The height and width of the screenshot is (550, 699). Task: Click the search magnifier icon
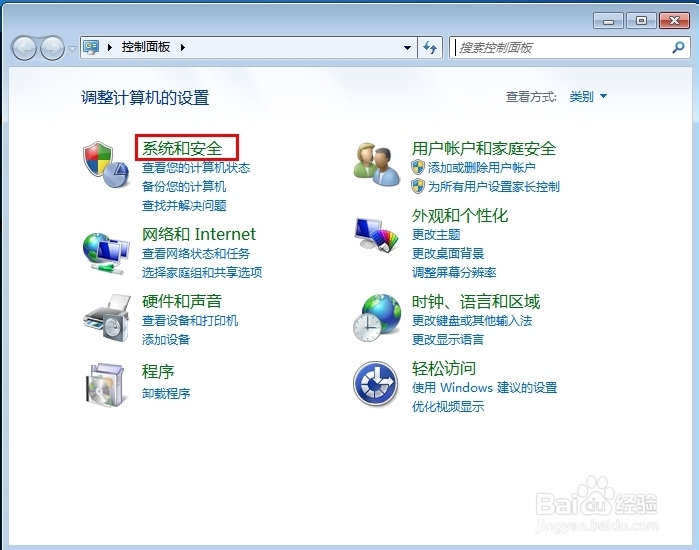678,47
